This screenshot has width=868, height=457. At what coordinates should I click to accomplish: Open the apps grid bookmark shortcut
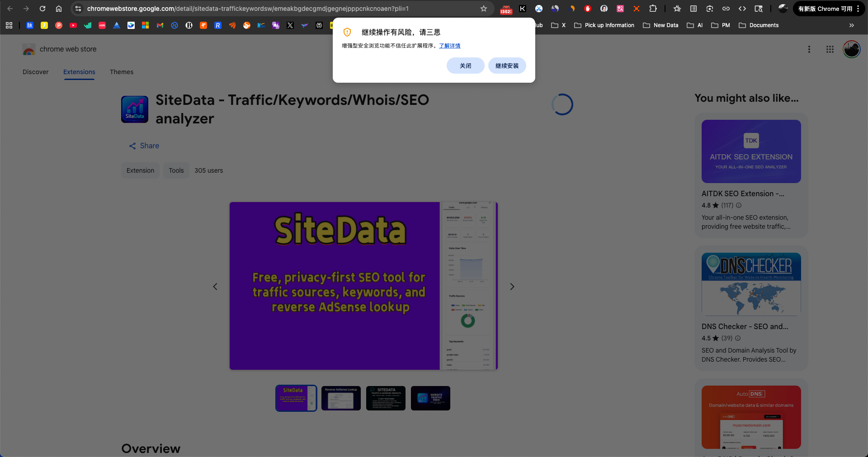[9, 25]
